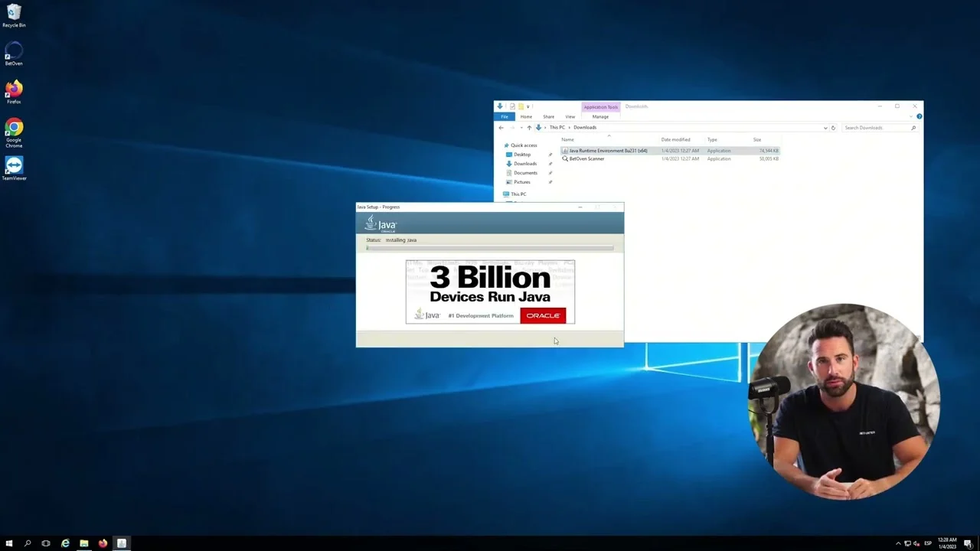Open taskbar search magnifier

point(28,543)
